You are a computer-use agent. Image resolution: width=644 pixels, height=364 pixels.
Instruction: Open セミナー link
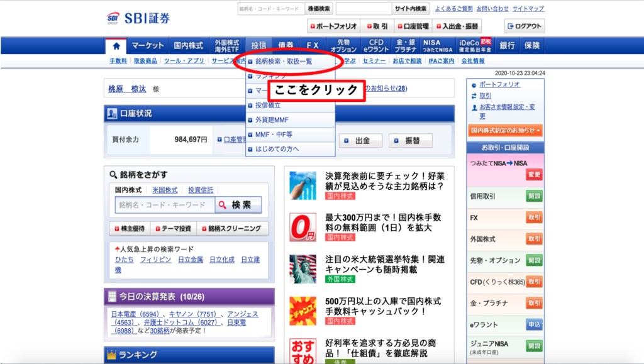(x=374, y=61)
